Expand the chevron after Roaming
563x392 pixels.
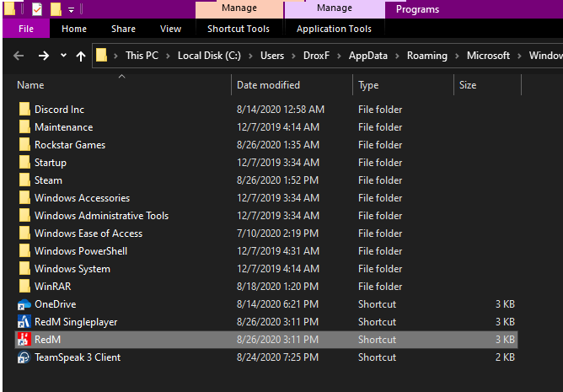click(457, 56)
